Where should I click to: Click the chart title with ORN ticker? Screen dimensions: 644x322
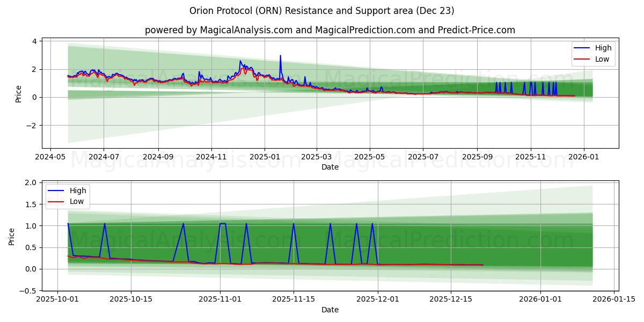tap(322, 12)
